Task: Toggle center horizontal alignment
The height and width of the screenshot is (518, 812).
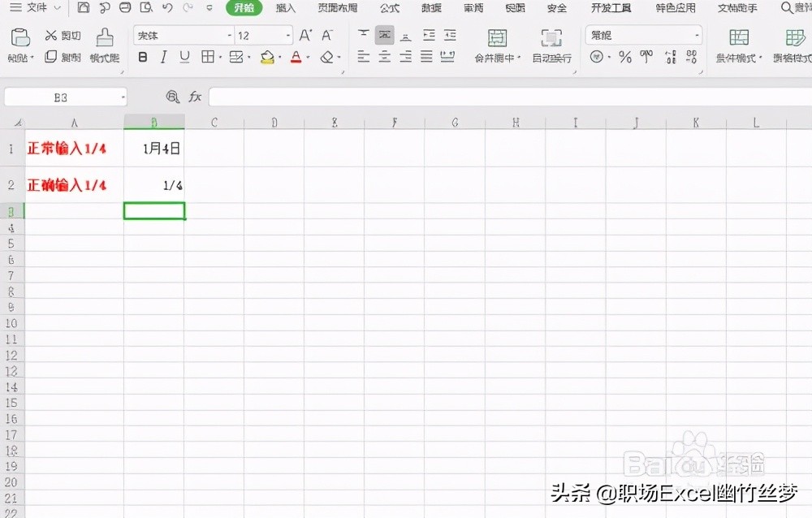Action: pyautogui.click(x=384, y=57)
